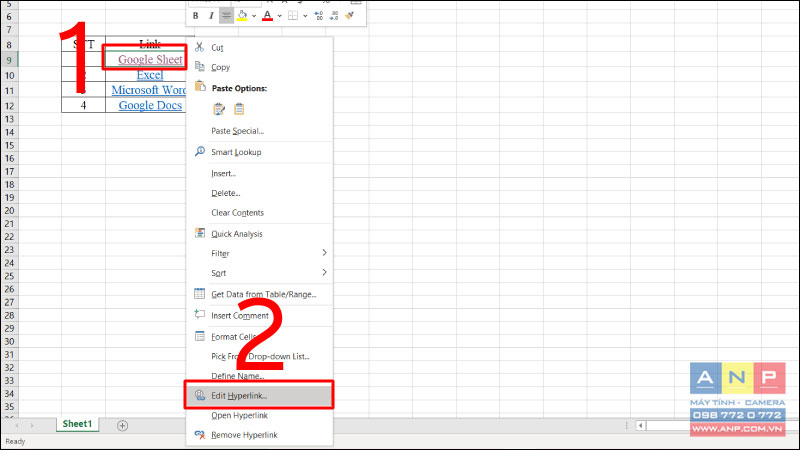Click the second Paste Options clipboard icon
Image resolution: width=800 pixels, height=450 pixels.
(x=239, y=109)
